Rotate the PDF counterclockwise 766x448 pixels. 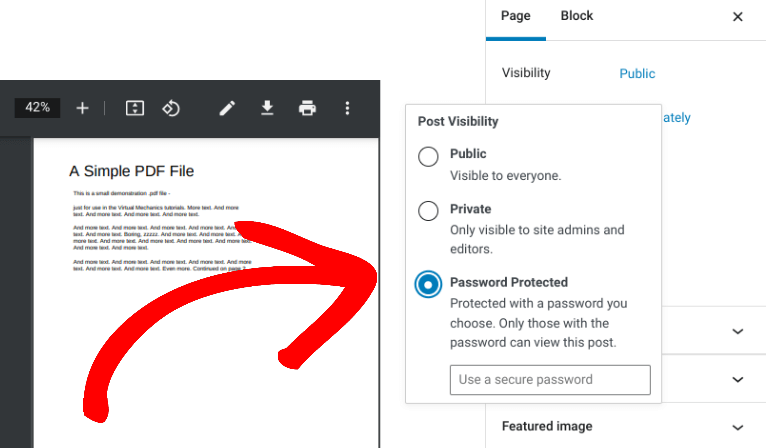click(171, 108)
